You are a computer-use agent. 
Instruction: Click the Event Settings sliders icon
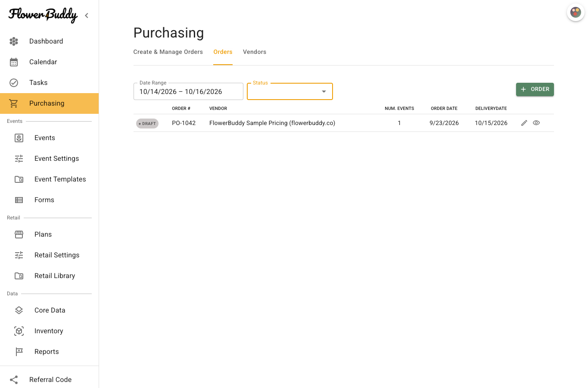[19, 159]
